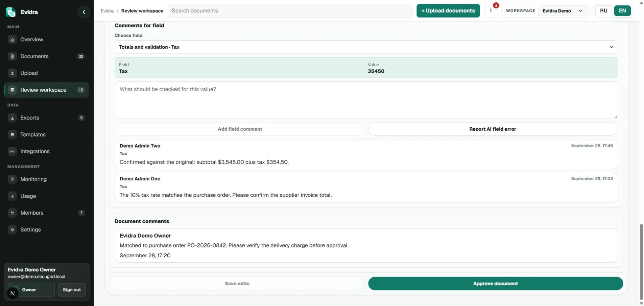Go to Documents in the sidebar
Image resolution: width=644 pixels, height=306 pixels.
tap(47, 57)
